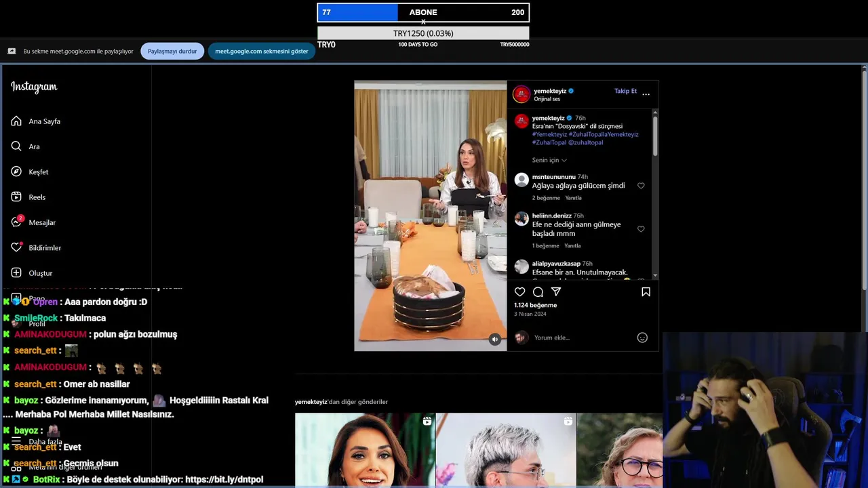Open Oluştur label in sidebar
This screenshot has width=868, height=488.
[41, 273]
